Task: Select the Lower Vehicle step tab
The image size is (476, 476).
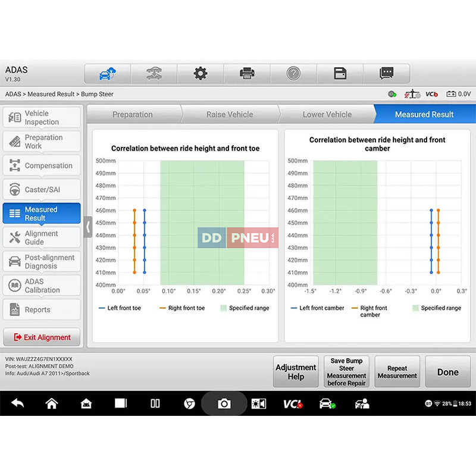Action: [327, 115]
